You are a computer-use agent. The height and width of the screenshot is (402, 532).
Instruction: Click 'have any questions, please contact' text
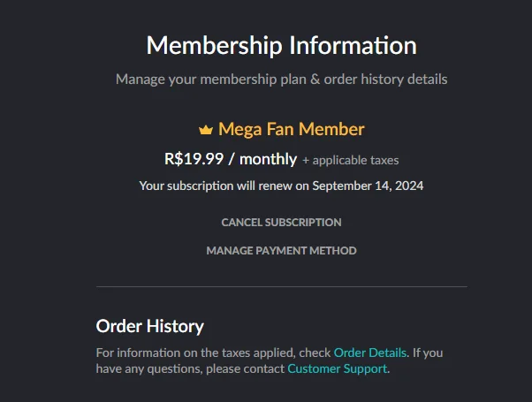coord(190,368)
